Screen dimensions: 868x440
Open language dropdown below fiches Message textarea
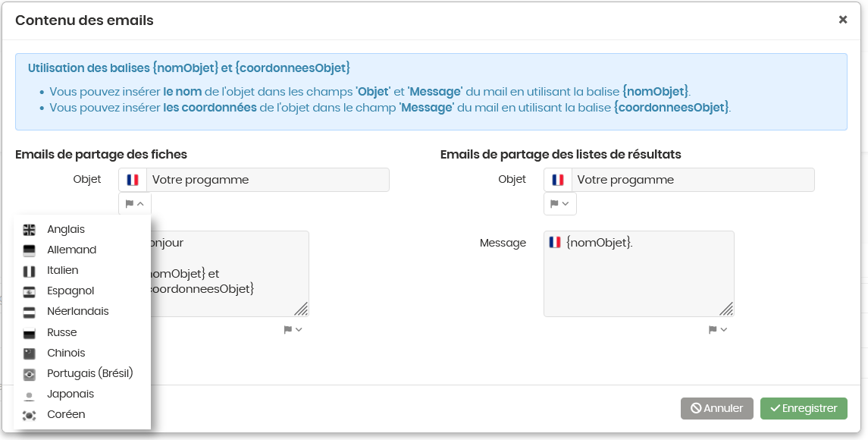(293, 330)
